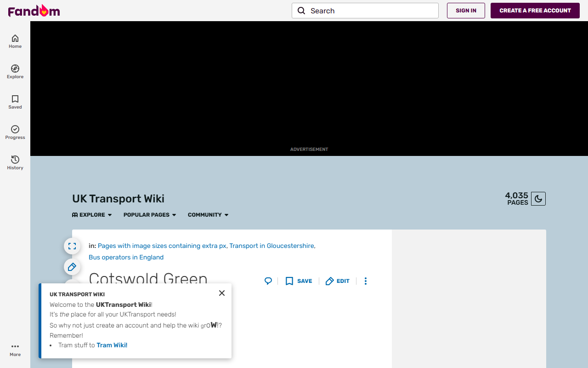Open the More ellipsis in the sidebar

click(x=15, y=350)
